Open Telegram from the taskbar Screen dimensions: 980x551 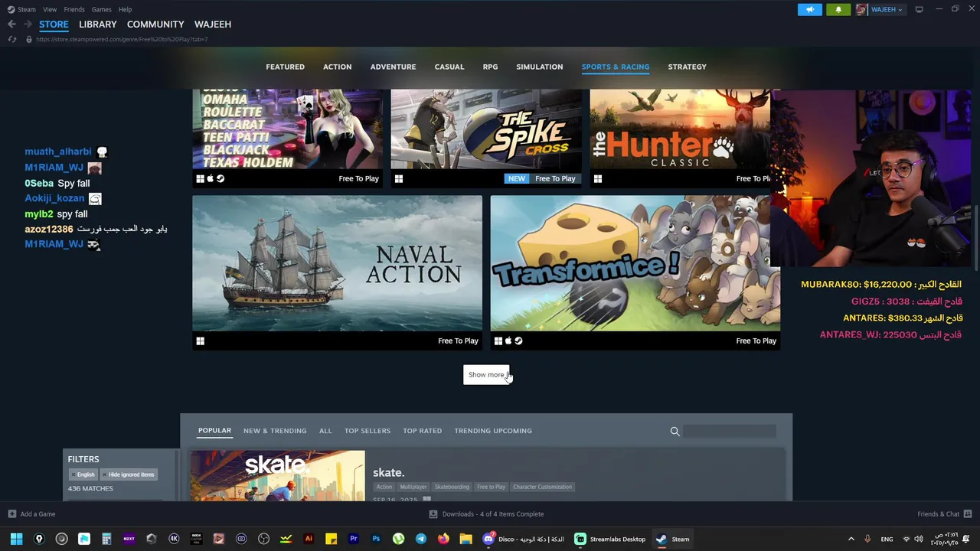pos(421,539)
